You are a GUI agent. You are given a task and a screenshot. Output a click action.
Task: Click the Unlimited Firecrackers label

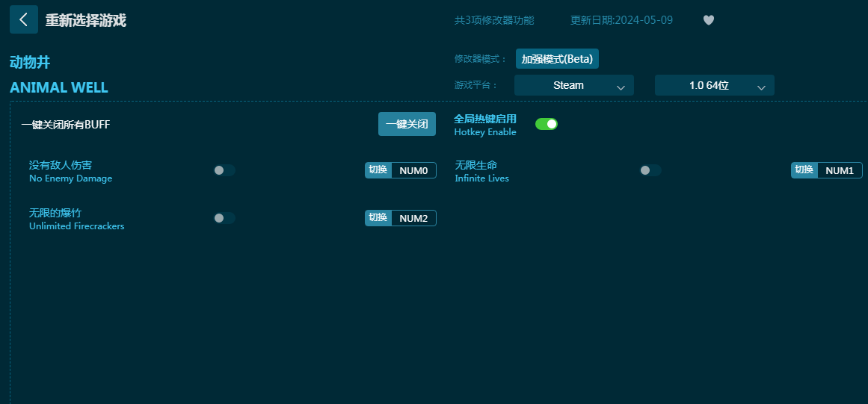point(77,226)
